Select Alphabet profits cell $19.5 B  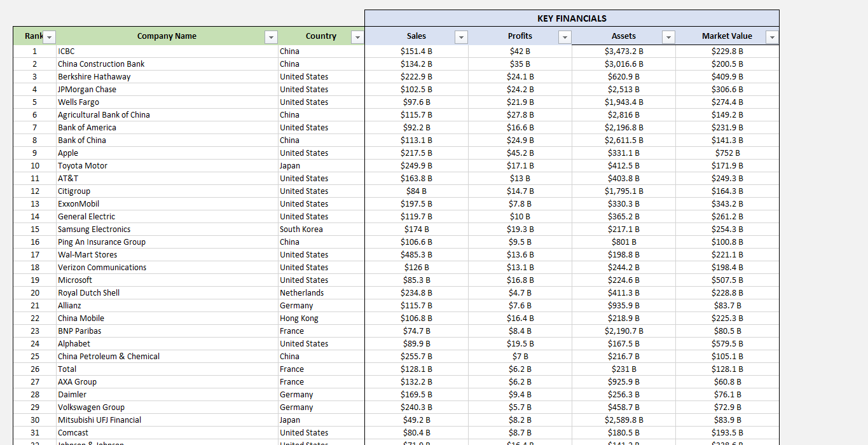coord(520,344)
